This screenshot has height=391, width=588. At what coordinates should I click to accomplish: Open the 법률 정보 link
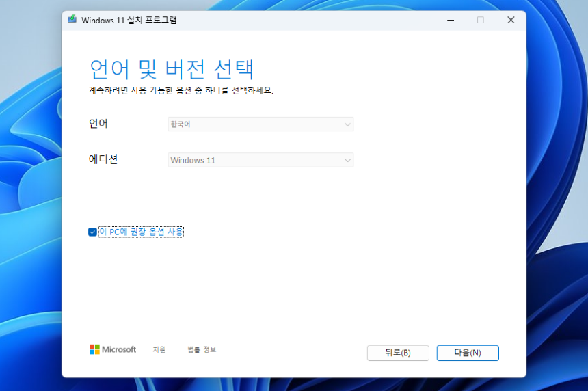pyautogui.click(x=202, y=349)
